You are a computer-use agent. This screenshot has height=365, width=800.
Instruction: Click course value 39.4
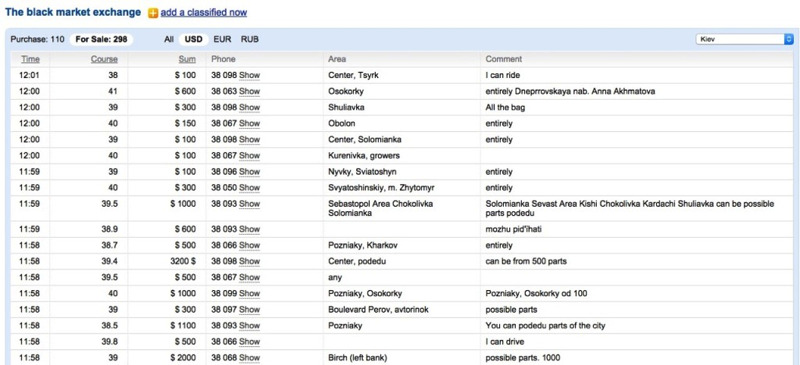pyautogui.click(x=110, y=262)
